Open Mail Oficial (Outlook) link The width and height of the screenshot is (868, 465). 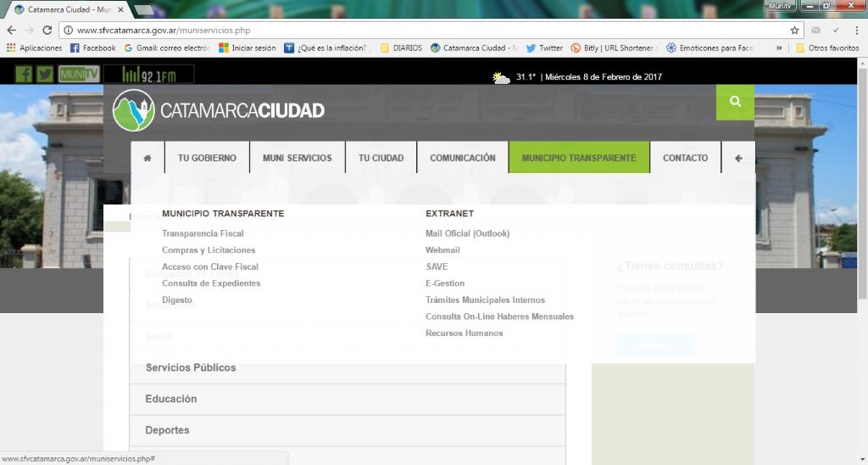tap(467, 233)
